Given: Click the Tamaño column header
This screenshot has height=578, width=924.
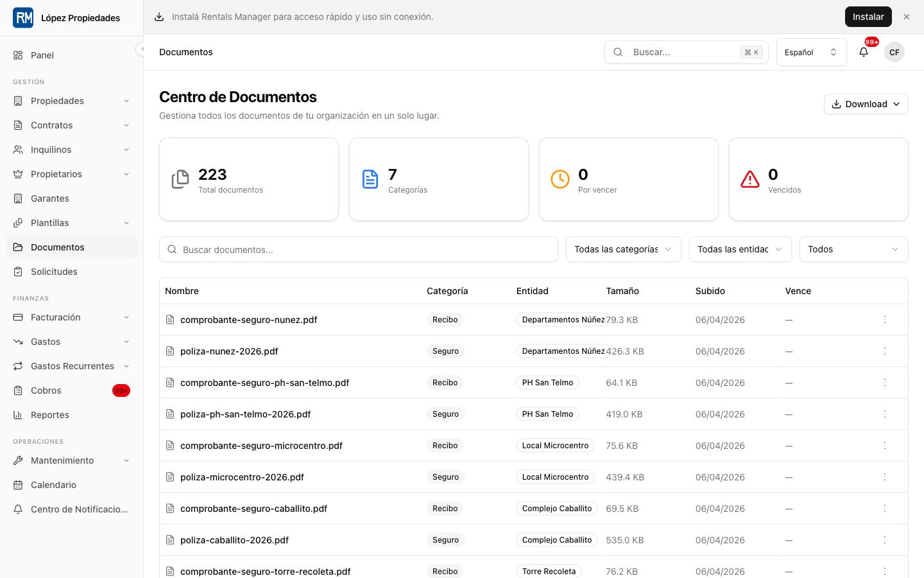Looking at the screenshot, I should [x=622, y=291].
